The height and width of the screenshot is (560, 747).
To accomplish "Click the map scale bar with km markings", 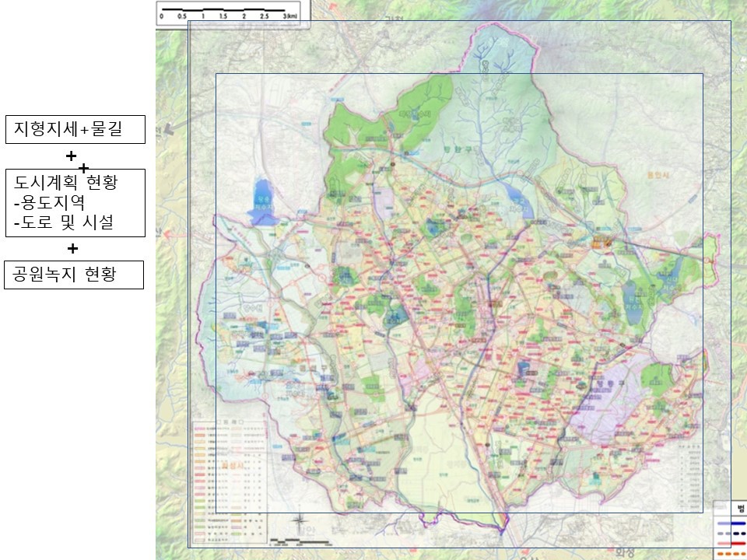I will pyautogui.click(x=229, y=13).
